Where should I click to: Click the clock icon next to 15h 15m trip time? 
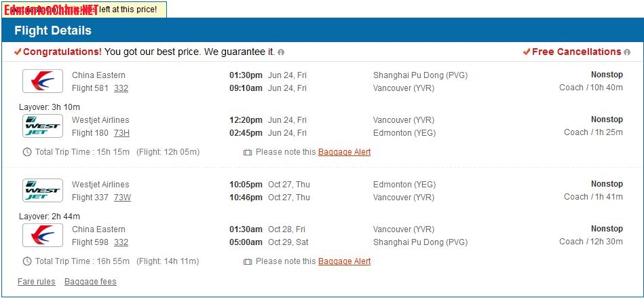(x=27, y=152)
